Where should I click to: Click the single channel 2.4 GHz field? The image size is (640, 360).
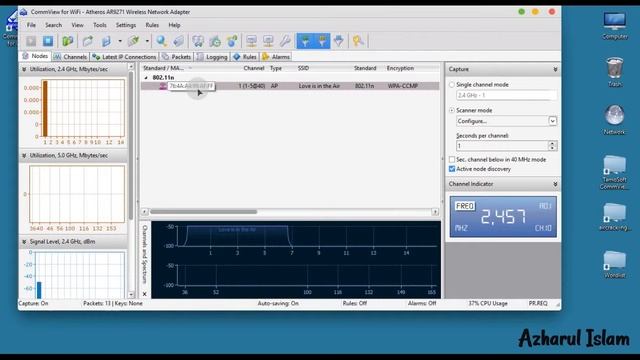click(506, 95)
